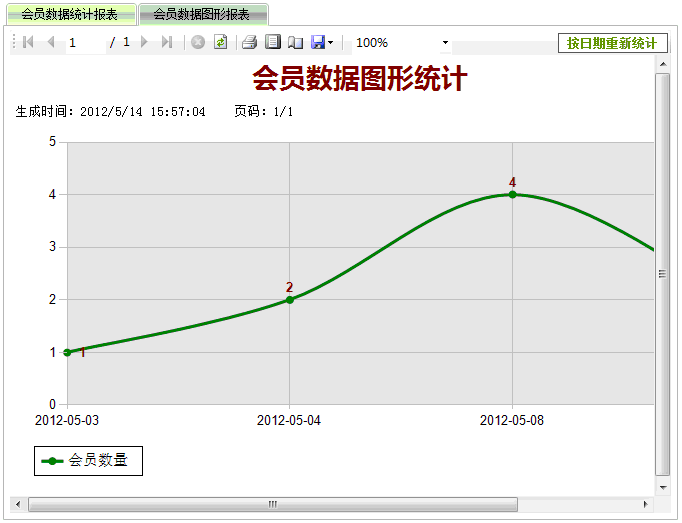This screenshot has width=682, height=523.
Task: Jump to last report page
Action: 167,43
